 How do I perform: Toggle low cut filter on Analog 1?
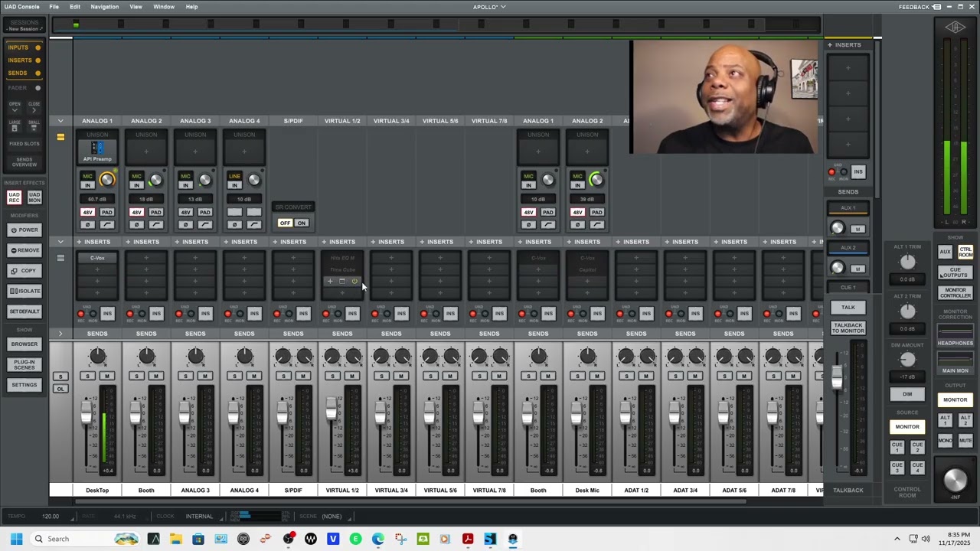click(x=106, y=224)
